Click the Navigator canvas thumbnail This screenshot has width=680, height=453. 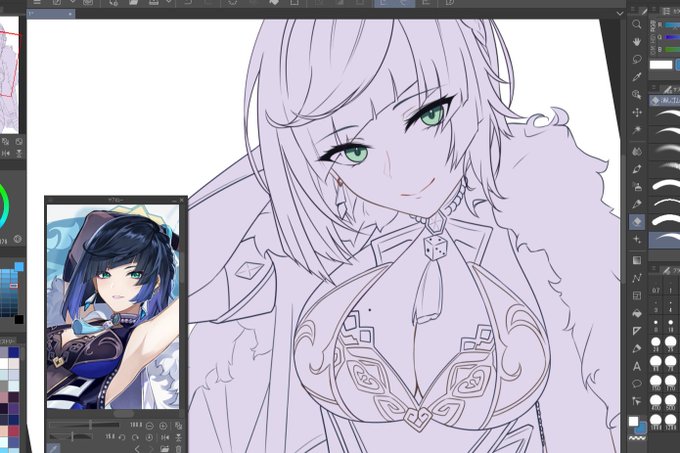tap(9, 75)
